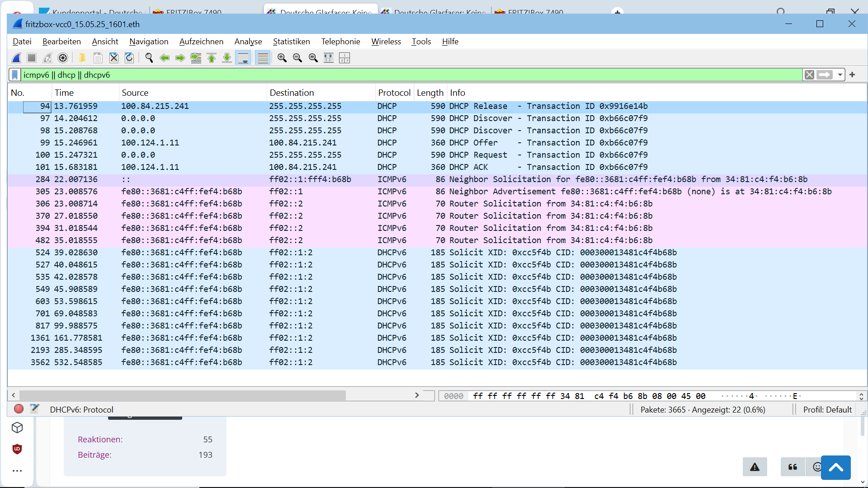Open the Ansicht menu
The image size is (868, 488).
point(105,42)
